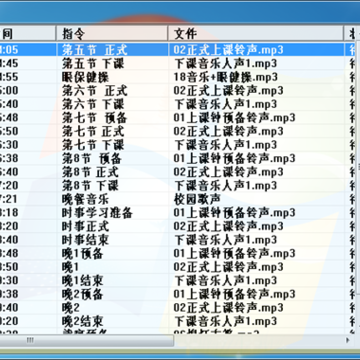This screenshot has width=360, height=360.
Task: Select the 时事学习准备 instruction cell
Action: click(x=97, y=213)
